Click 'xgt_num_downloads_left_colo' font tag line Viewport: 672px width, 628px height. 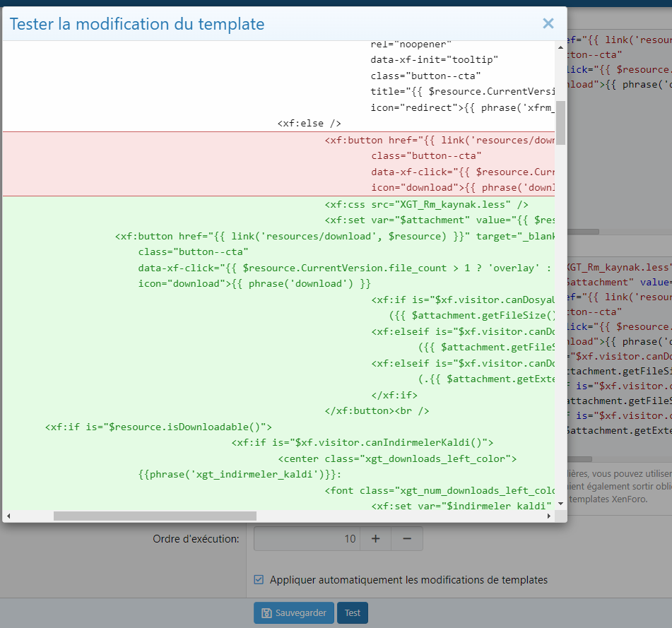point(440,490)
